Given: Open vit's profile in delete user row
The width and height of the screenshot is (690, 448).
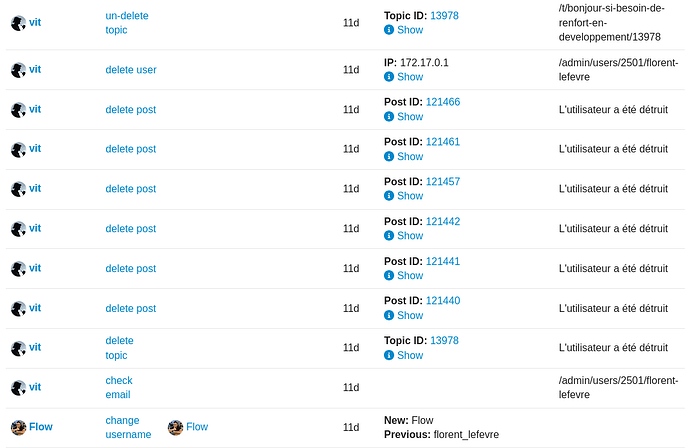Looking at the screenshot, I should [x=35, y=70].
